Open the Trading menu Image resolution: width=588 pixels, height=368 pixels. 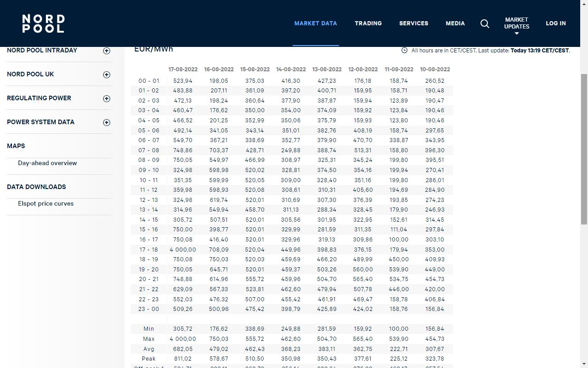tap(368, 23)
